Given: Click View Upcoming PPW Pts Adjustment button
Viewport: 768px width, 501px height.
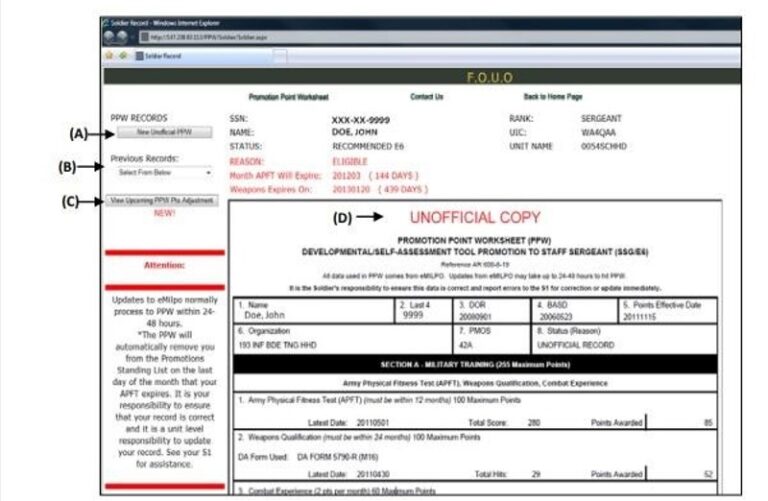Looking at the screenshot, I should 162,200.
